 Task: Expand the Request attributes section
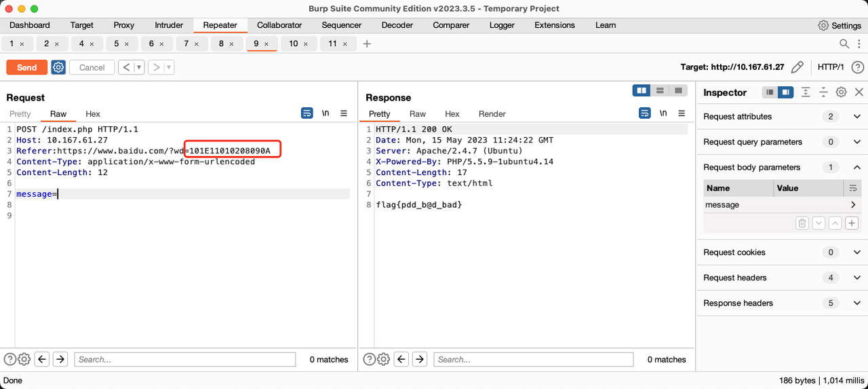pyautogui.click(x=856, y=117)
